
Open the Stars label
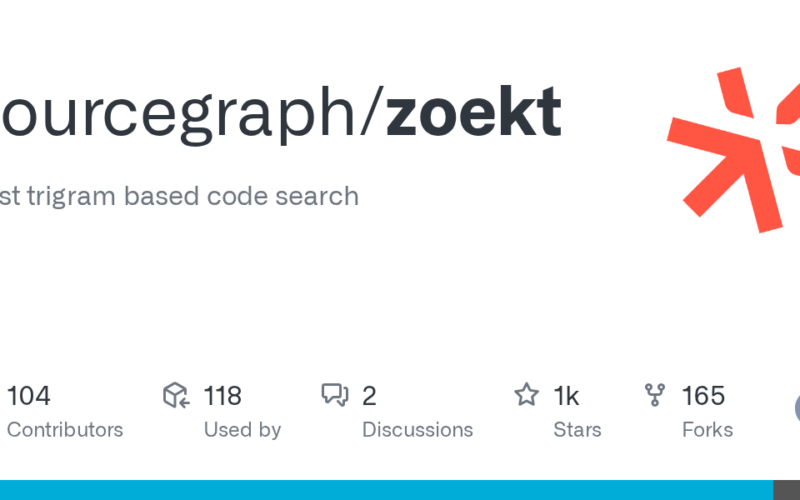point(577,430)
